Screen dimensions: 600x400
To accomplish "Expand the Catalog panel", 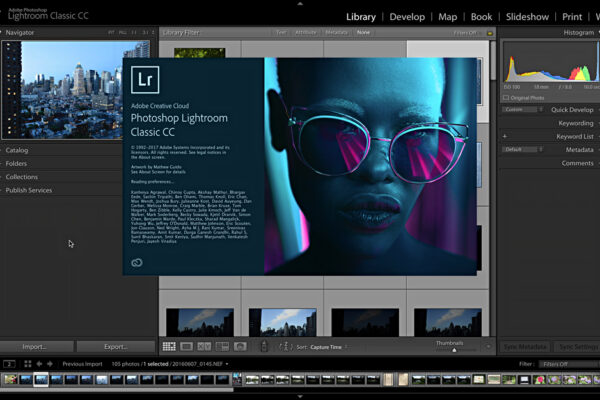I will (x=17, y=150).
